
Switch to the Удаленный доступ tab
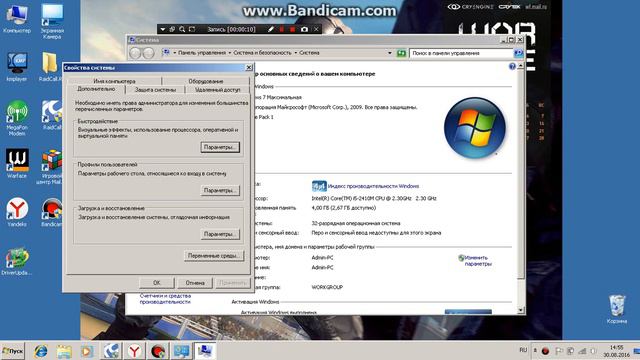tap(218, 90)
